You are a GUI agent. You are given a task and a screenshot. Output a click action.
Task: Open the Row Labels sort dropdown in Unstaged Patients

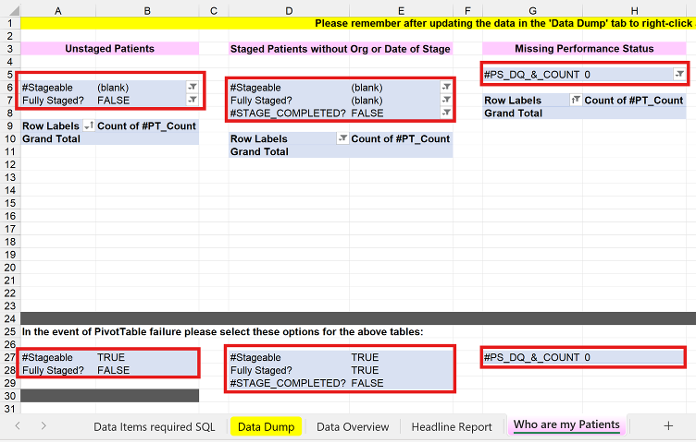pyautogui.click(x=89, y=126)
